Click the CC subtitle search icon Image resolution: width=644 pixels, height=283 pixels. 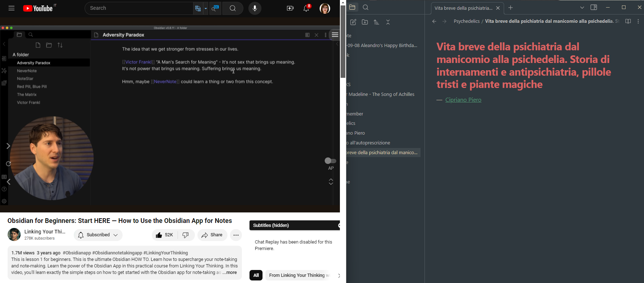pos(216,8)
